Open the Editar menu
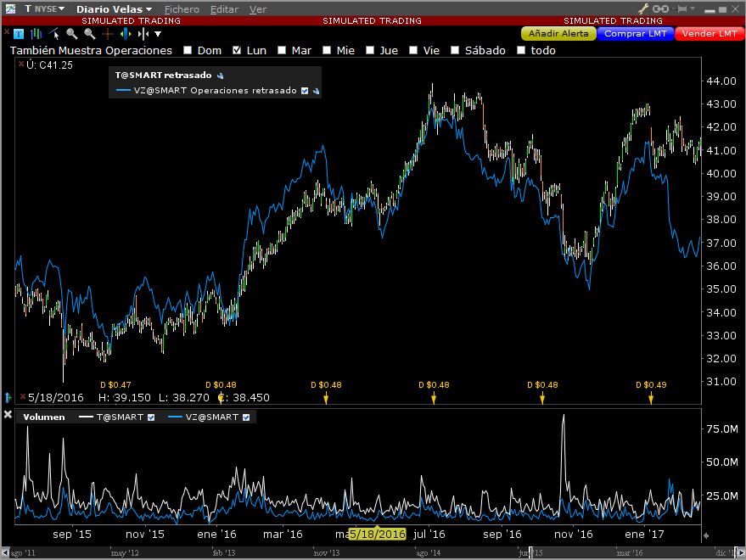The height and width of the screenshot is (560, 746). (224, 8)
